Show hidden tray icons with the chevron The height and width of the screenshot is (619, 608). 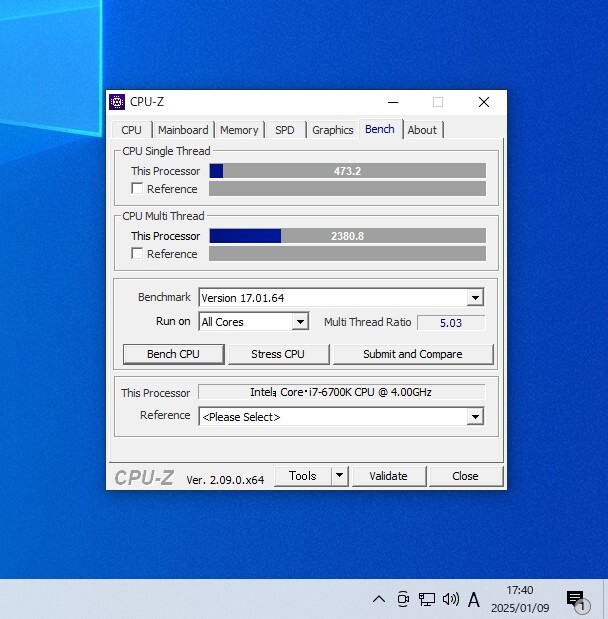pos(379,599)
